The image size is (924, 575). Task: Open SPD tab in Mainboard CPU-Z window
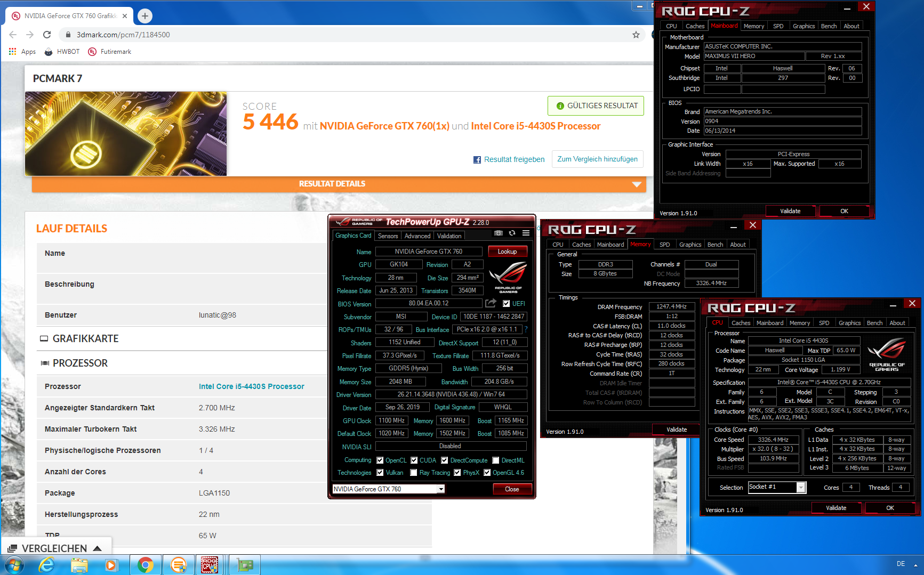778,26
